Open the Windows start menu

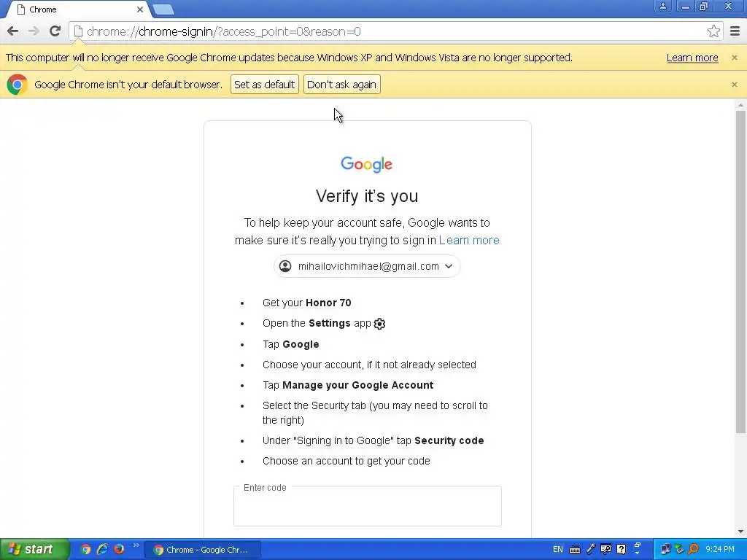click(34, 550)
